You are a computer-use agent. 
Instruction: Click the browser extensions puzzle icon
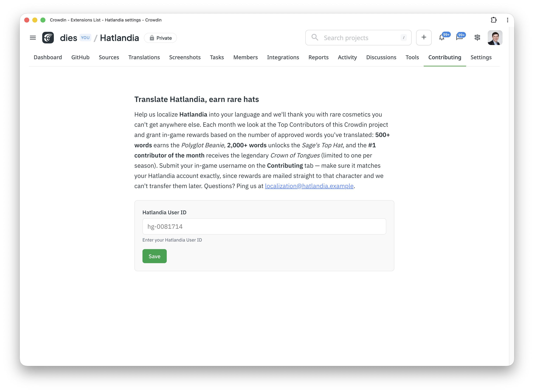tap(494, 20)
